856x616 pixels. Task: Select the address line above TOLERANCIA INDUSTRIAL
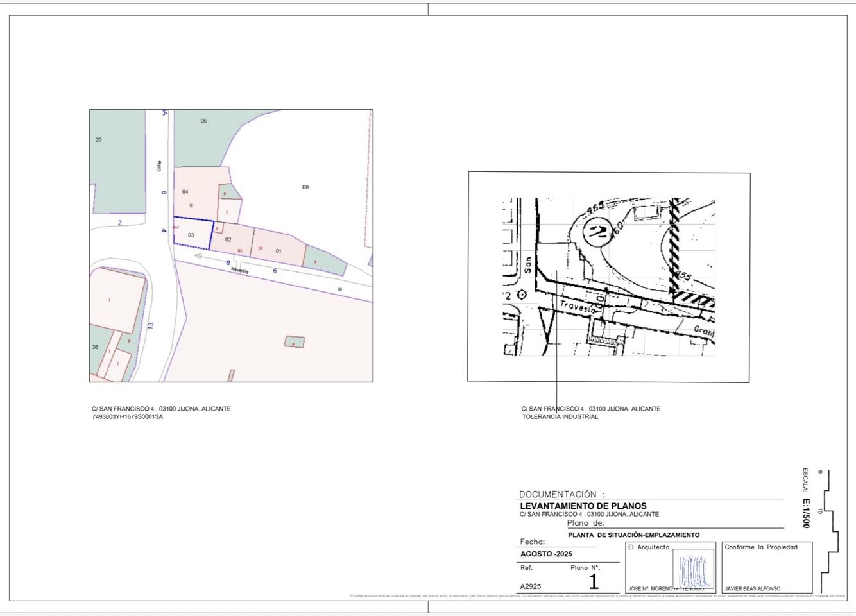click(591, 409)
